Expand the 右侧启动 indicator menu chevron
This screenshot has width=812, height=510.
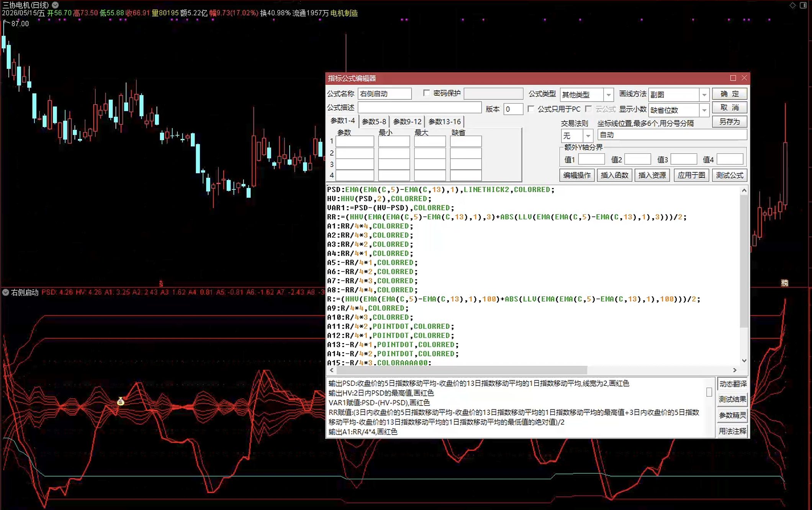[6, 292]
